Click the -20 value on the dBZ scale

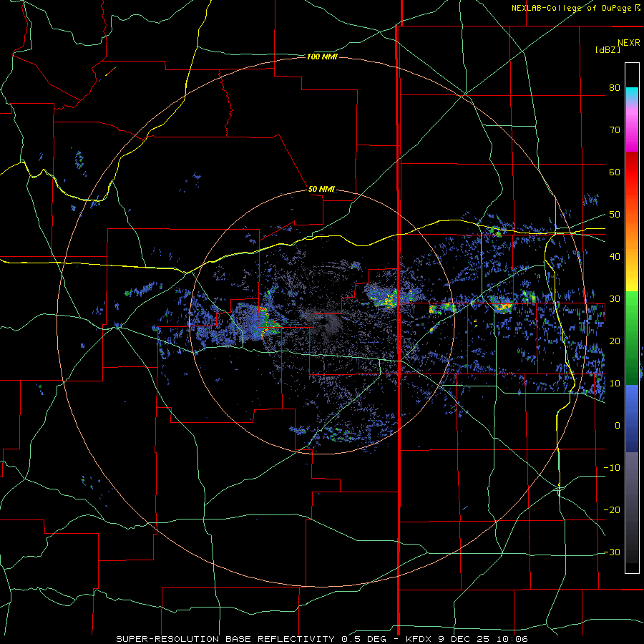[x=612, y=509]
